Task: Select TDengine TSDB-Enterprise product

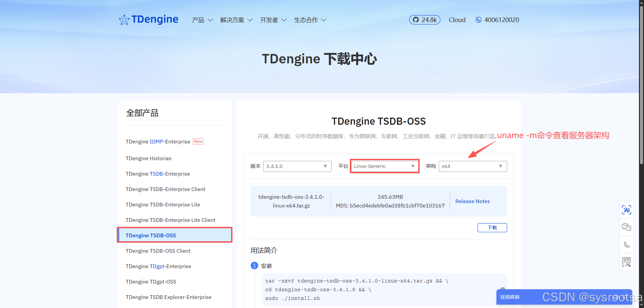Action: pos(158,174)
